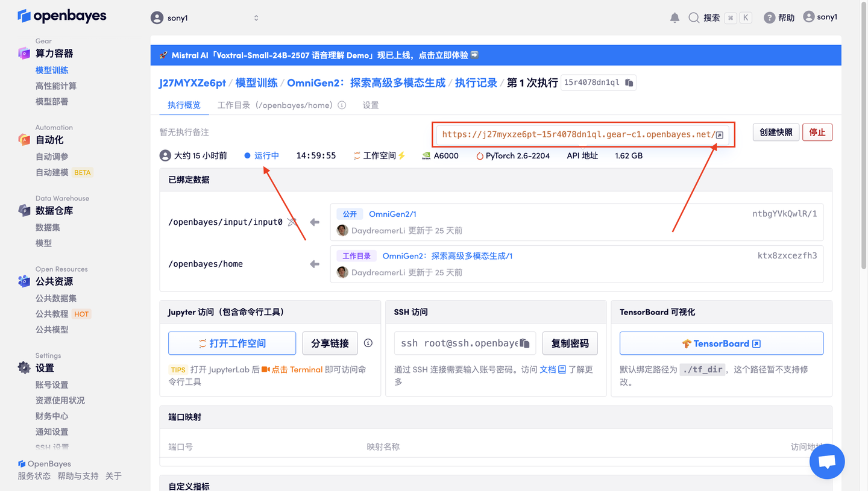Copy the SSH command with clipboard icon
868x491 pixels.
click(524, 343)
